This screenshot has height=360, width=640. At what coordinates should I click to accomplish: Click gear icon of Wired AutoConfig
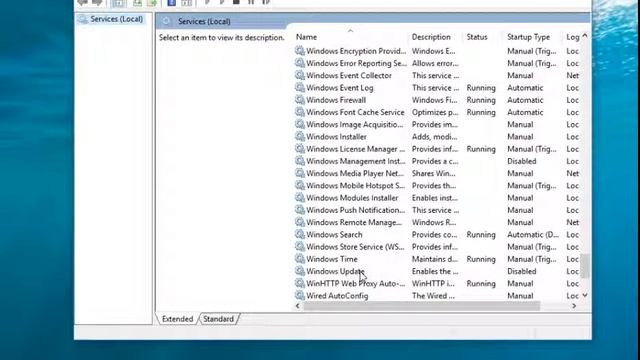click(300, 296)
